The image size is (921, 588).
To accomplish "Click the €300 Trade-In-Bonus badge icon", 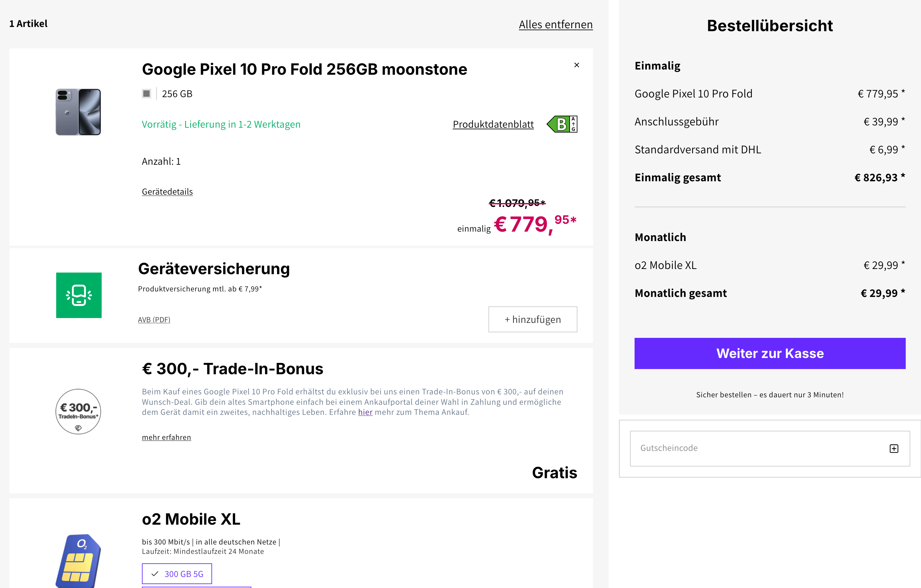I will [78, 411].
